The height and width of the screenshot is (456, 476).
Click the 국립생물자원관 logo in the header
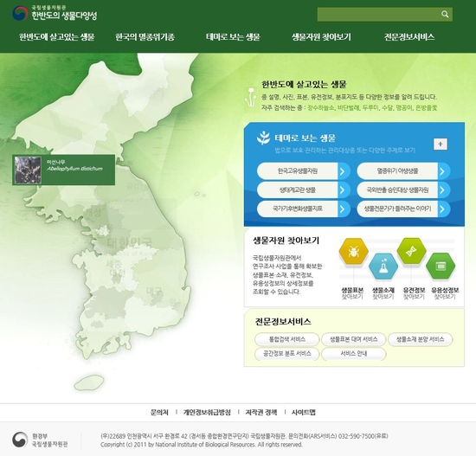pos(55,13)
